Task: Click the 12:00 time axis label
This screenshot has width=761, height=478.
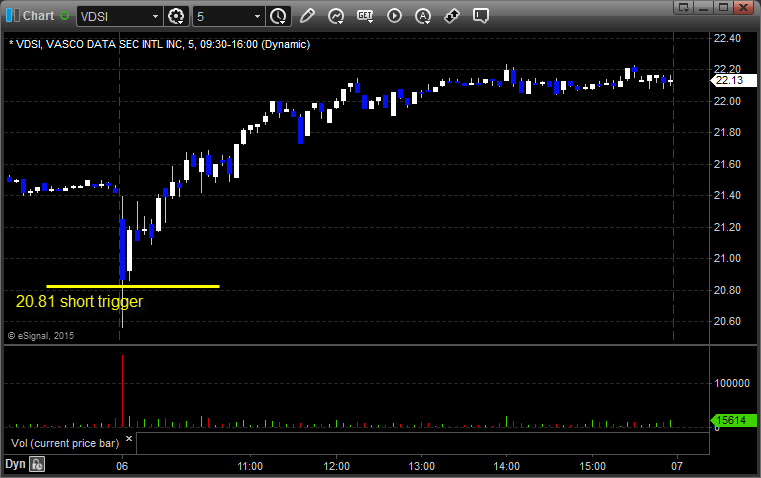Action: point(336,466)
